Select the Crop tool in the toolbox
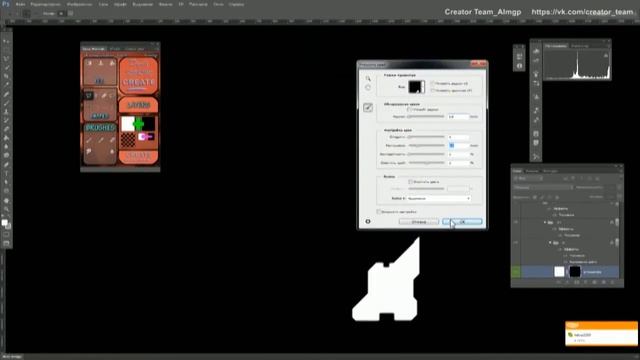640x360 pixels. pos(6,76)
